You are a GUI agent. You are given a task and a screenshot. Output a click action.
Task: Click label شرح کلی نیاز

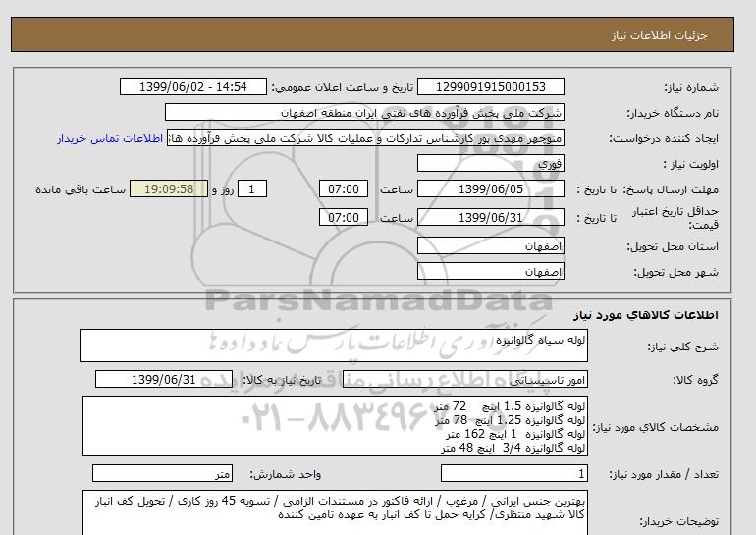[x=682, y=347]
